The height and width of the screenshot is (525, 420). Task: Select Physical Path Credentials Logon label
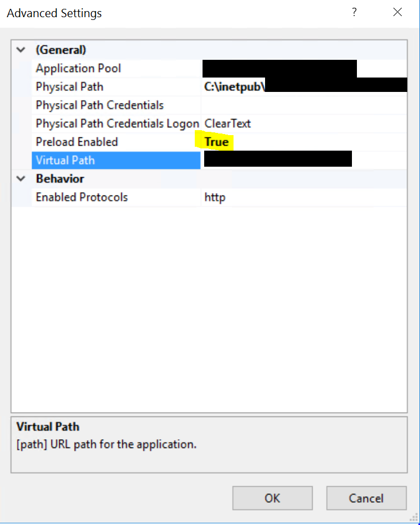click(116, 123)
